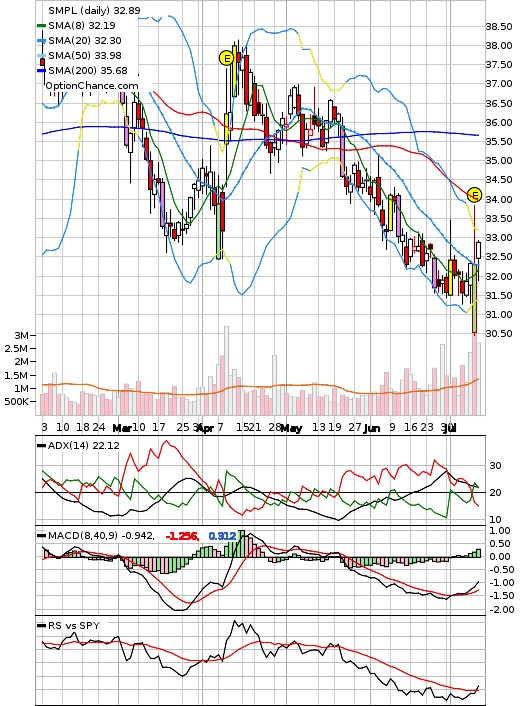Click the July earnings E marker
The height and width of the screenshot is (706, 526).
pyautogui.click(x=475, y=195)
